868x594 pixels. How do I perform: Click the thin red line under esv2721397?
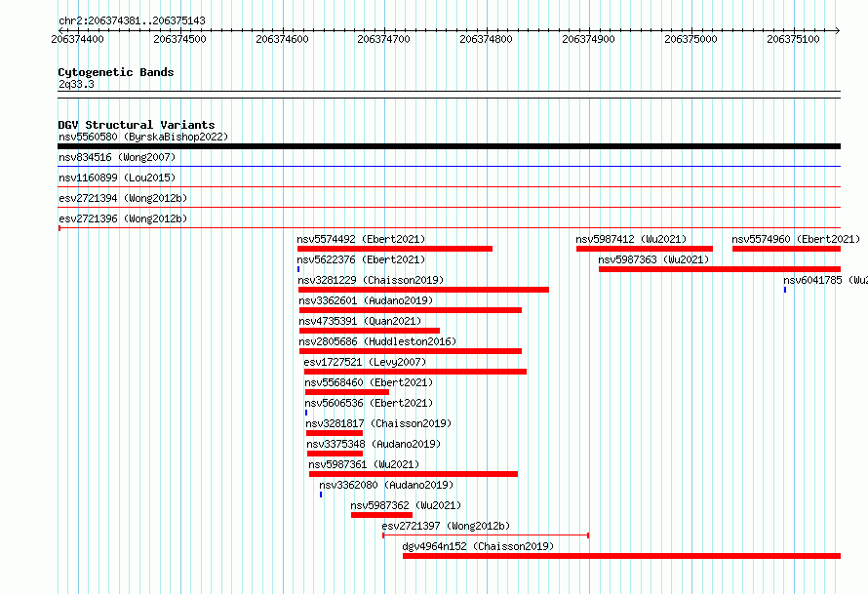click(486, 535)
